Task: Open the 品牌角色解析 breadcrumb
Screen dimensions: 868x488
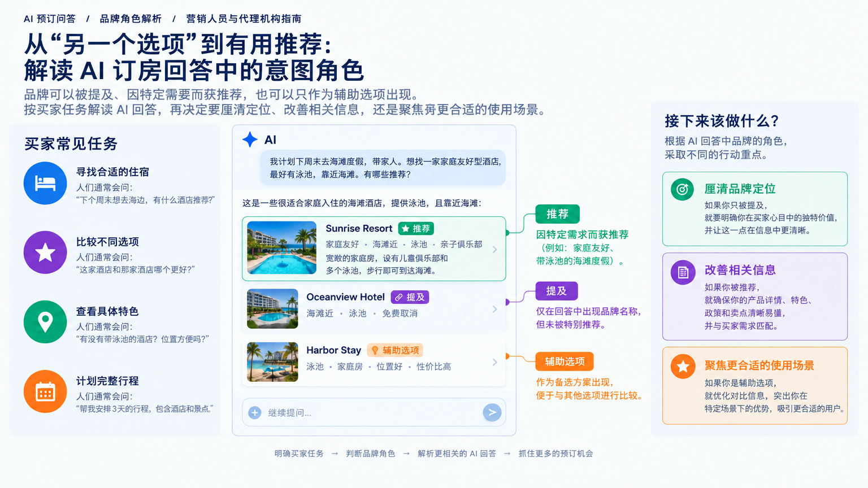Action: [131, 19]
